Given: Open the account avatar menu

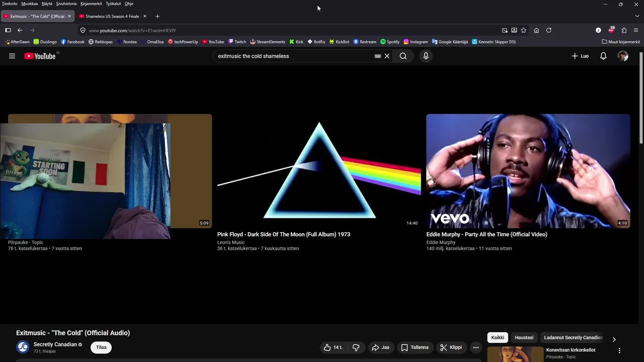Looking at the screenshot, I should 623,56.
